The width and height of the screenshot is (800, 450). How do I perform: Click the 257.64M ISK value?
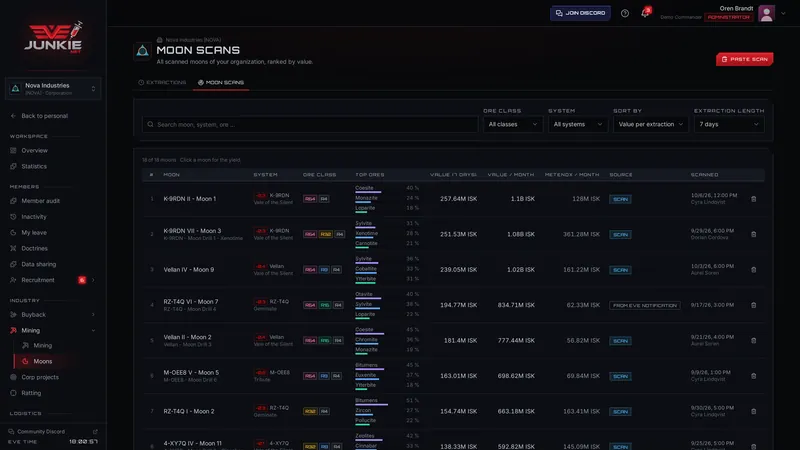click(x=458, y=199)
